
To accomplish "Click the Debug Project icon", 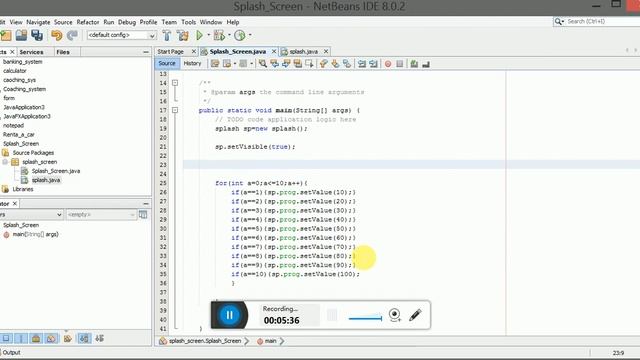I will click(x=219, y=36).
